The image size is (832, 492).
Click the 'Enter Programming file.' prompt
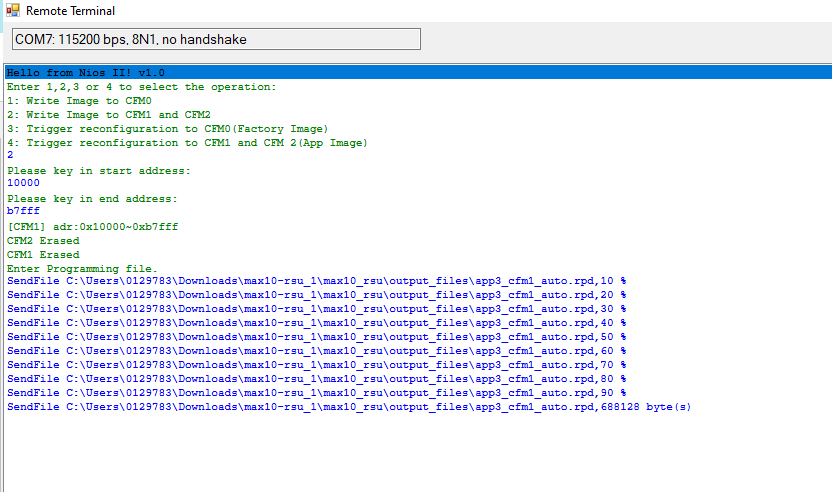pos(82,269)
